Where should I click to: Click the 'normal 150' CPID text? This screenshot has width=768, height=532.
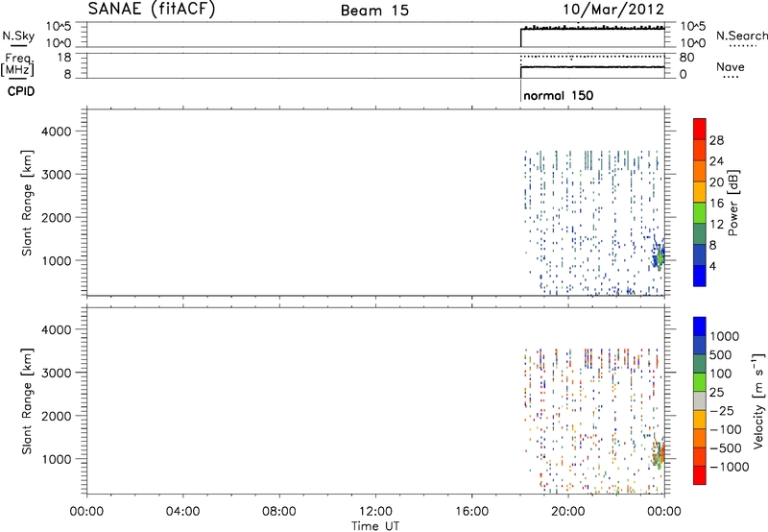tap(559, 95)
